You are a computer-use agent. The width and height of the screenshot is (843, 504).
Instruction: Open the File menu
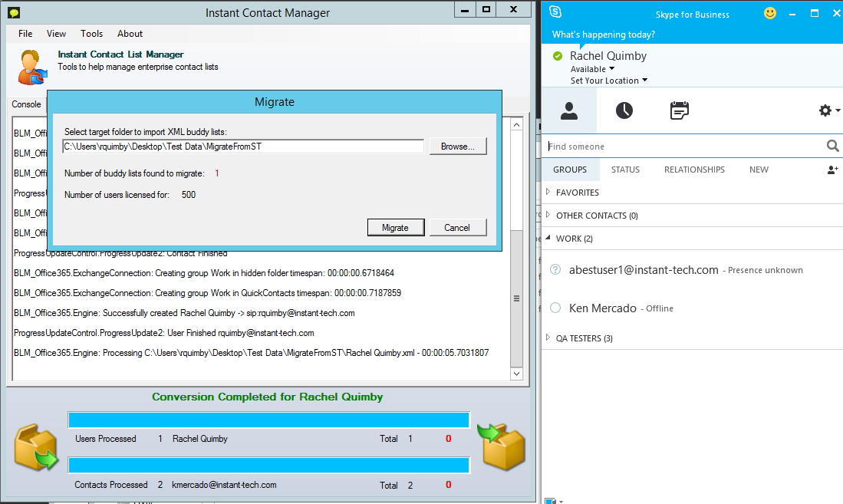tap(25, 33)
